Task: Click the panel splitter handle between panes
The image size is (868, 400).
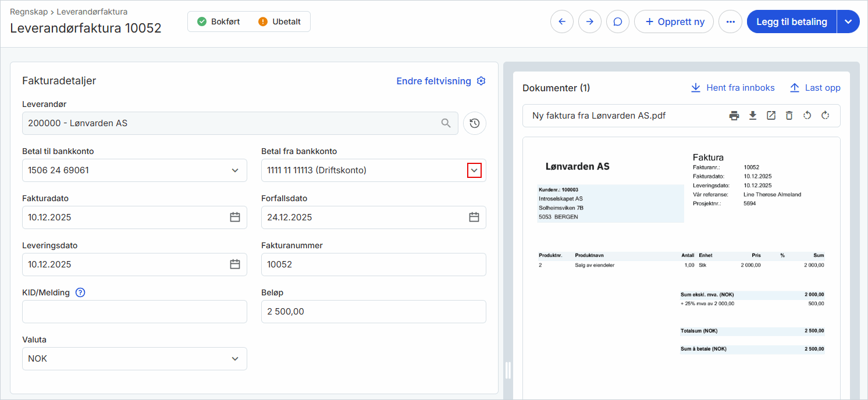Action: click(x=508, y=370)
